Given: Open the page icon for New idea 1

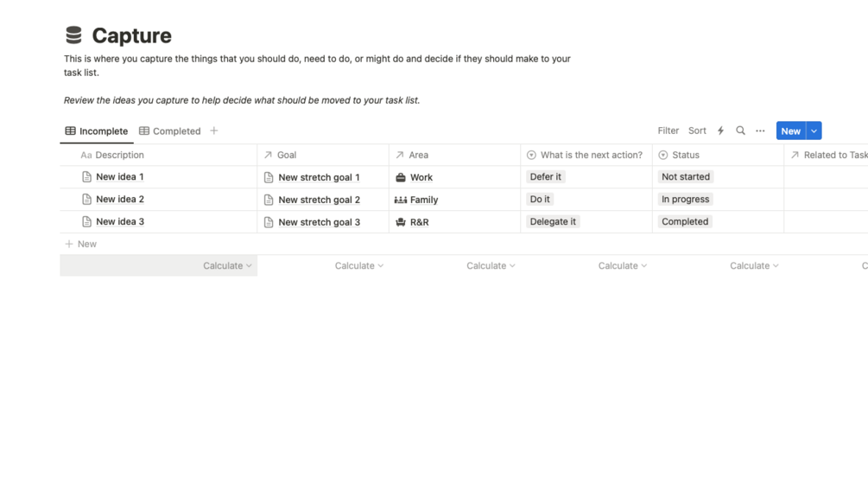Looking at the screenshot, I should (86, 177).
